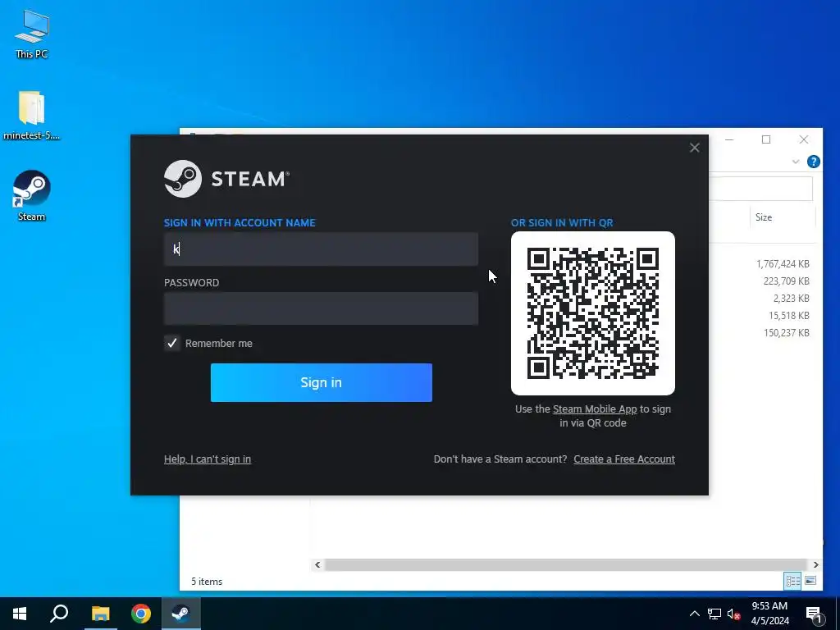Switch File Explorer to large icons view
The height and width of the screenshot is (630, 840).
pos(810,581)
